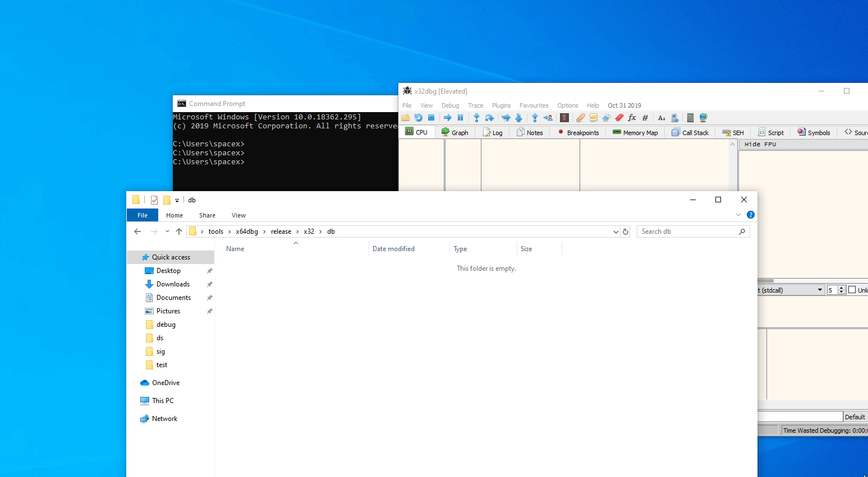Click Properties icon in Explorer quick access toolbar
Image resolution: width=868 pixels, height=477 pixels.
tap(154, 200)
